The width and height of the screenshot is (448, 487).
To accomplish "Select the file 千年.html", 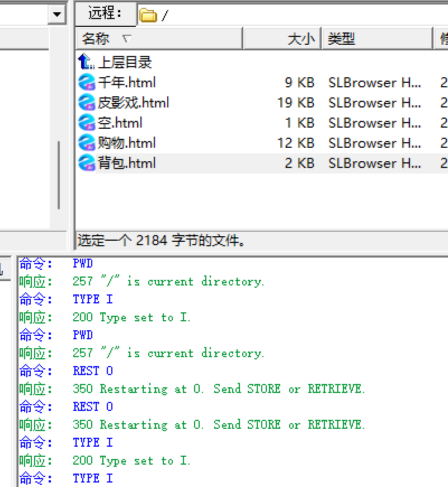I will (126, 83).
